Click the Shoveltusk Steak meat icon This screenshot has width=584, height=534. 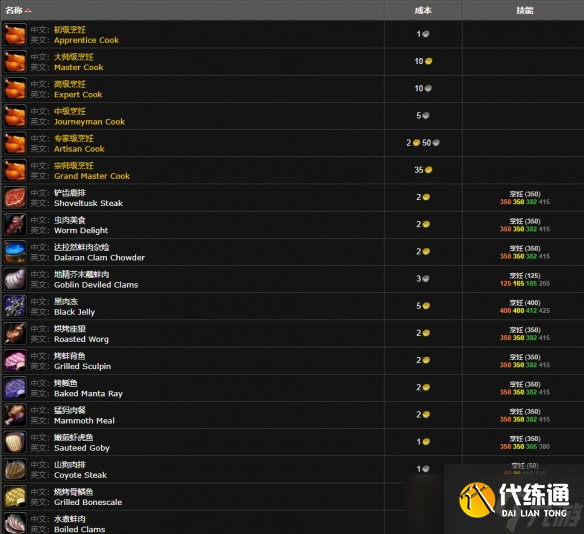15,198
